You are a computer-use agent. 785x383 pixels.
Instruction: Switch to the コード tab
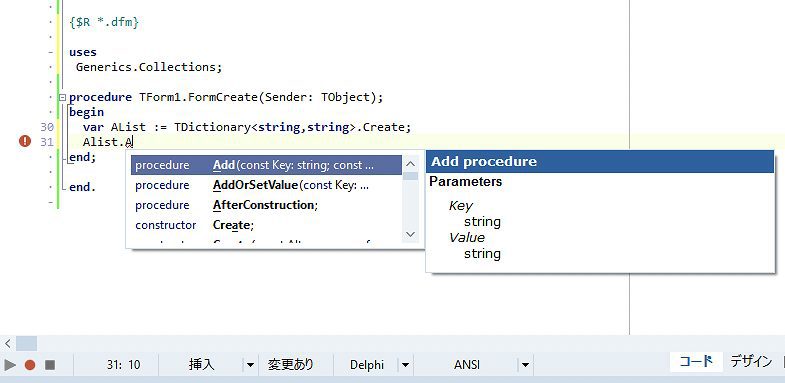point(696,362)
